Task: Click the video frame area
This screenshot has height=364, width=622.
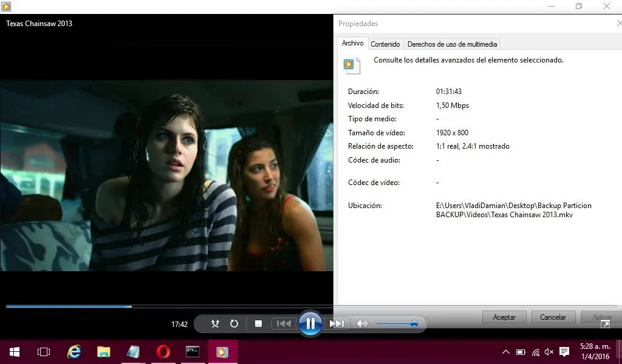Action: coord(166,175)
